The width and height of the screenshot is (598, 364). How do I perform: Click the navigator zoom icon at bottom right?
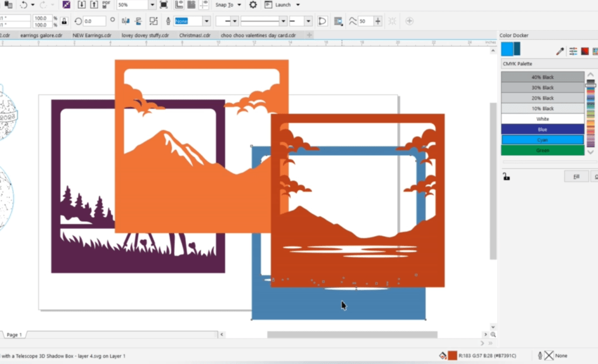click(x=493, y=335)
